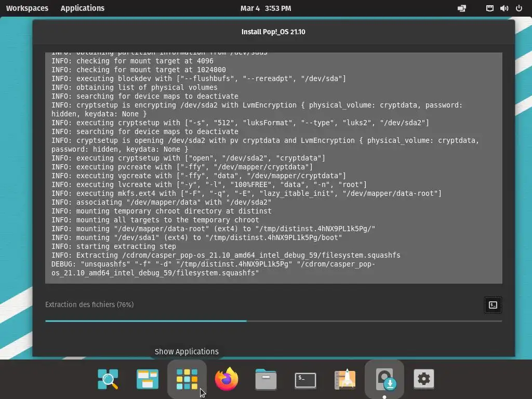Toggle the installer log terminal button
Viewport: 532px width, 399px height.
pyautogui.click(x=493, y=304)
